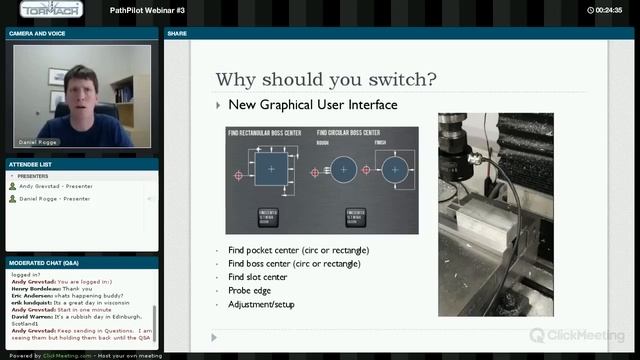This screenshot has height=360, width=640.
Task: Click the Camera and Voice panel header
Action: pos(82,33)
